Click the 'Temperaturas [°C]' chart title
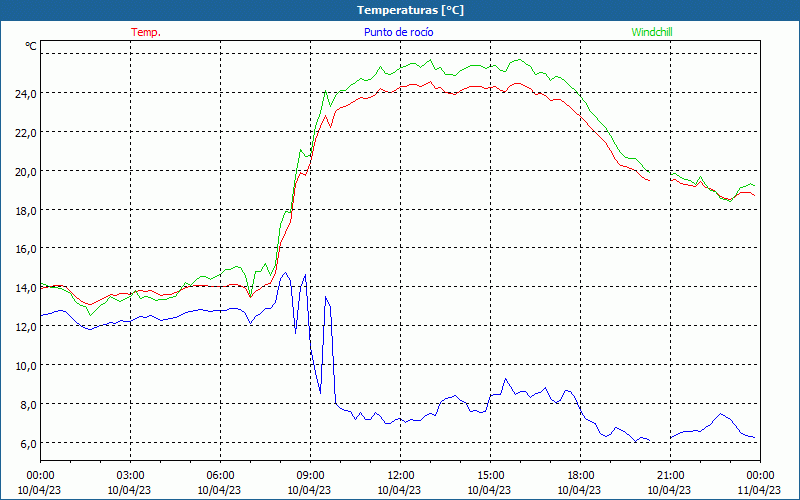The image size is (800, 500). 410,10
